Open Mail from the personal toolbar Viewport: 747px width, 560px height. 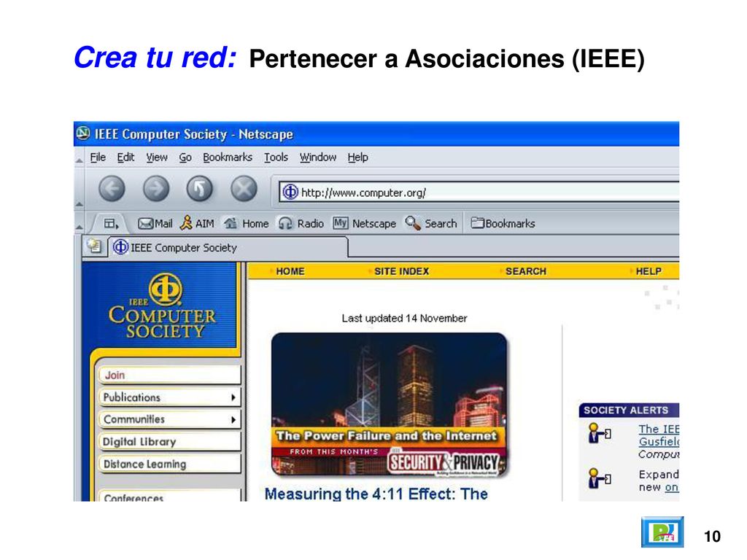tap(155, 223)
